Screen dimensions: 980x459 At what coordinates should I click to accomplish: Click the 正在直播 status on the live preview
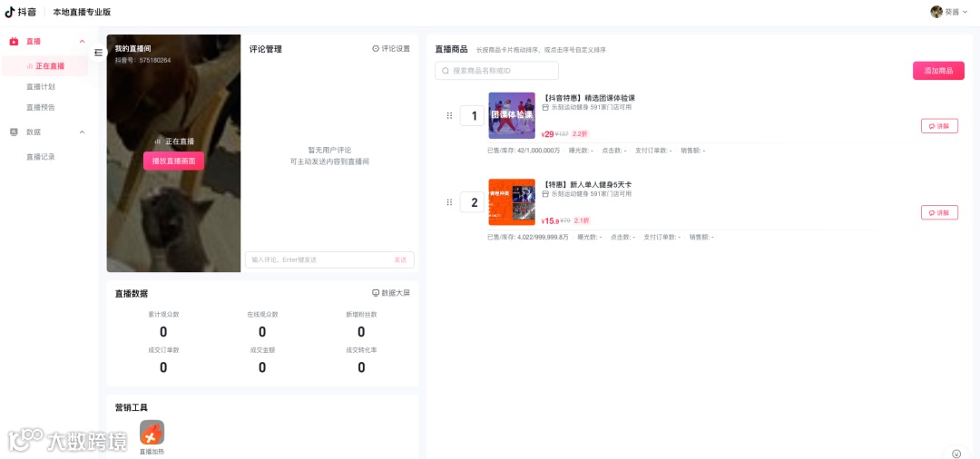tap(174, 142)
